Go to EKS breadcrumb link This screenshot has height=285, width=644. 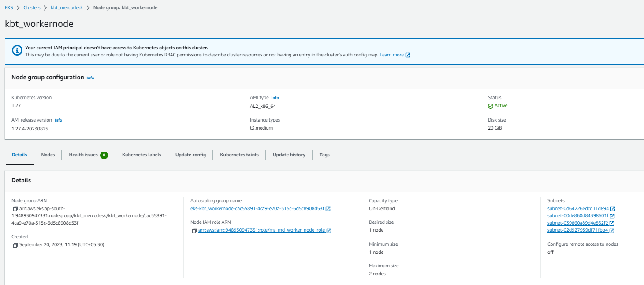(x=9, y=7)
